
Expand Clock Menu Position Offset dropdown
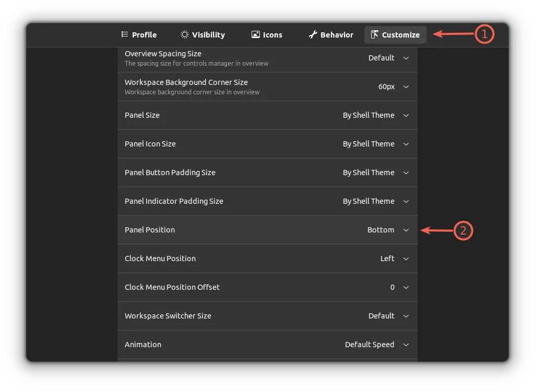[x=400, y=287]
